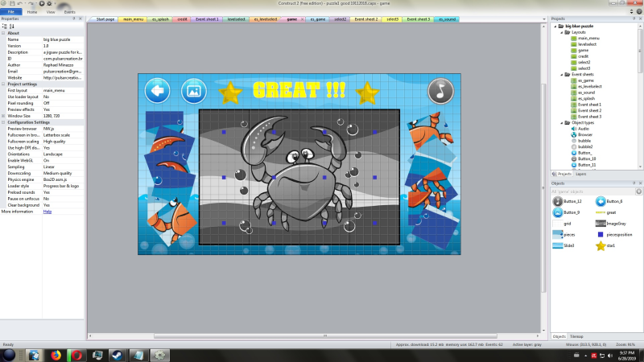Open the es_sound tab

click(x=447, y=19)
